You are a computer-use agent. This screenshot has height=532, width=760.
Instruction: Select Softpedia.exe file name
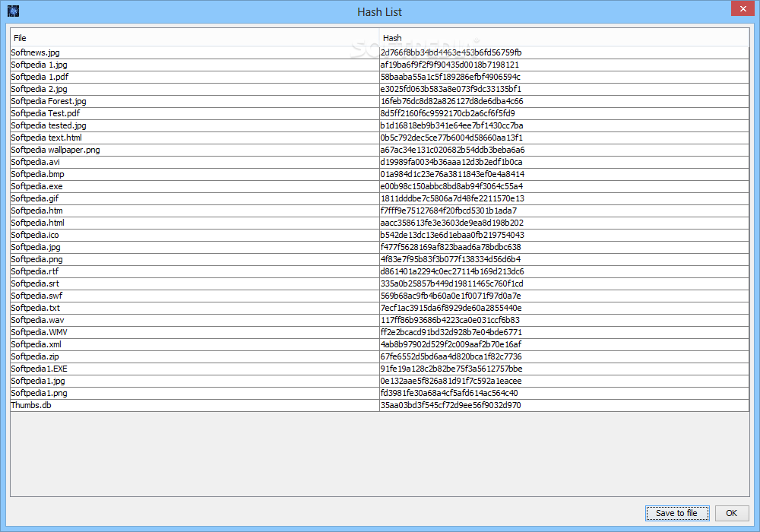pos(36,186)
